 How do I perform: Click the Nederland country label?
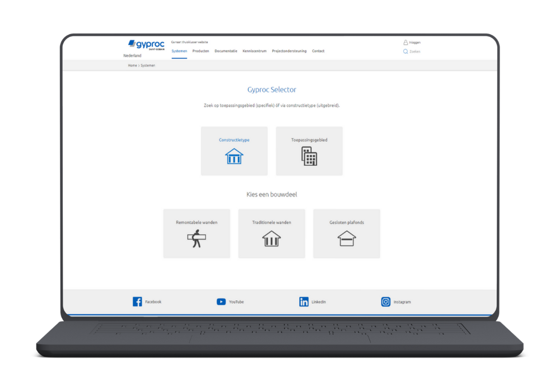[x=133, y=55]
